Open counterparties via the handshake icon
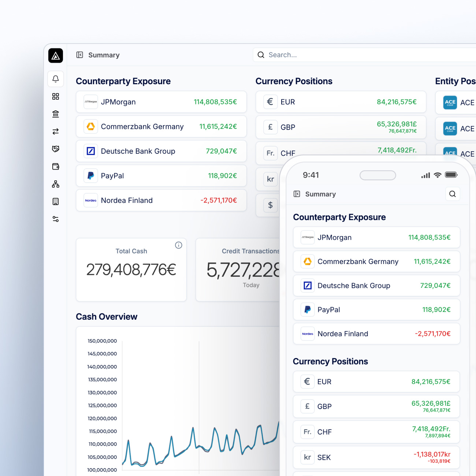 (56, 149)
